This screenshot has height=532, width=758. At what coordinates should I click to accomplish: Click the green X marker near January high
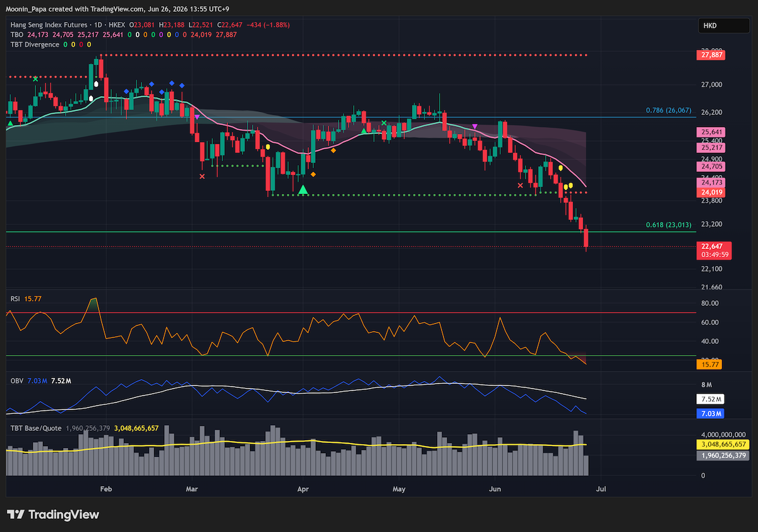pos(35,79)
